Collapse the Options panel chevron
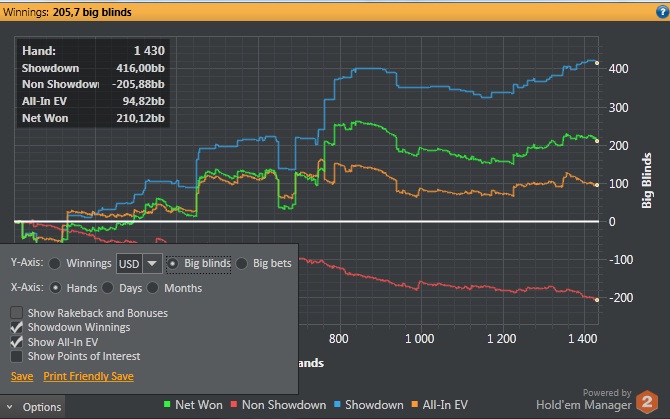This screenshot has width=670, height=419. [x=9, y=407]
